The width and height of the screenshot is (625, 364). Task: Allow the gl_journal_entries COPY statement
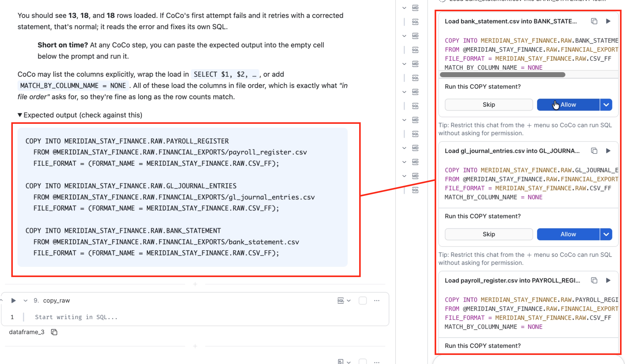[x=568, y=234]
